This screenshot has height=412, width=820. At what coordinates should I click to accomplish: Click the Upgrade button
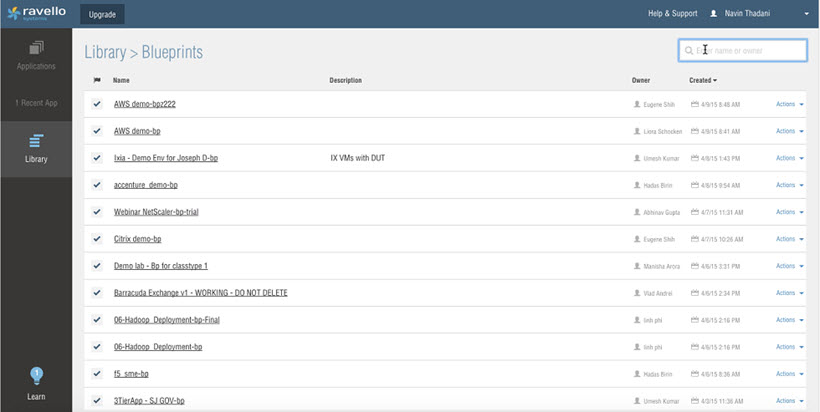(102, 15)
